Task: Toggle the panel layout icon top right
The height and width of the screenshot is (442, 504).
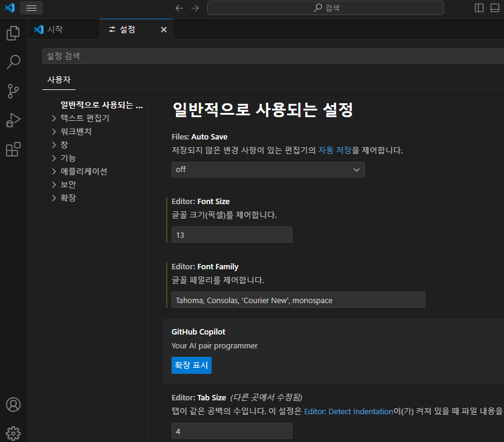Action: coord(494,8)
